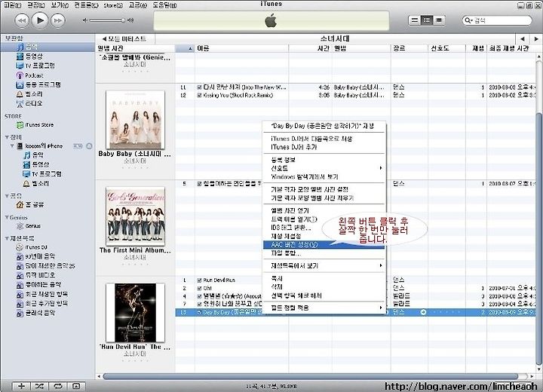Click the horizontal scrollbar at the bottom
Screen dimensions: 543x392
click(x=310, y=376)
